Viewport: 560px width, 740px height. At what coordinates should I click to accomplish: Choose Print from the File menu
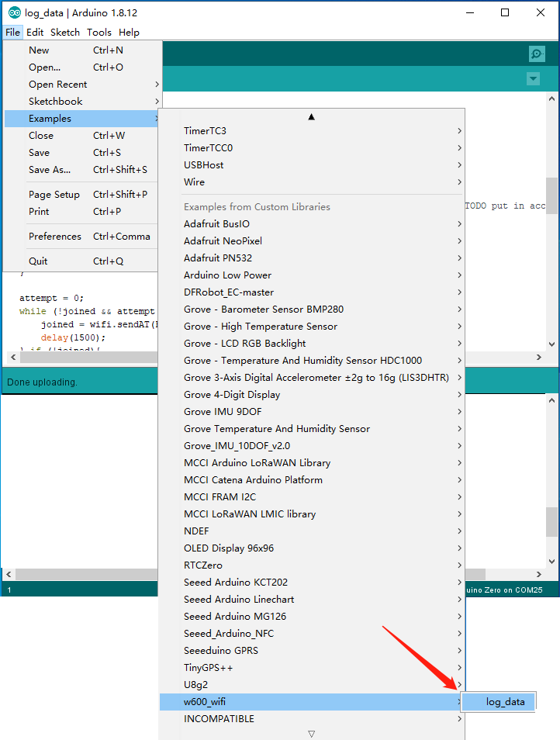point(81,212)
